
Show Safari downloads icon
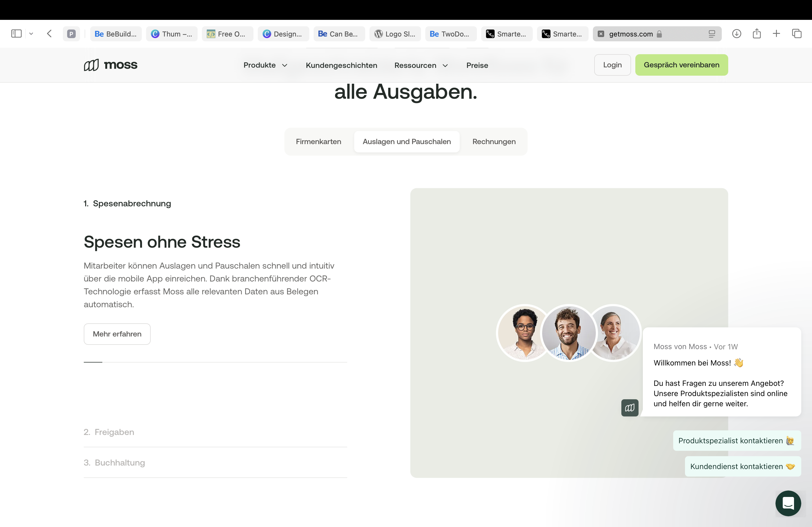click(736, 33)
